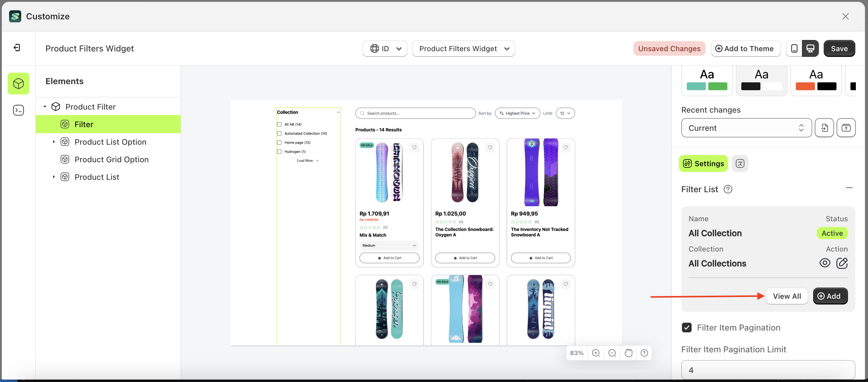This screenshot has width=868, height=382.
Task: Click the zoom in magnifier icon
Action: [x=596, y=353]
